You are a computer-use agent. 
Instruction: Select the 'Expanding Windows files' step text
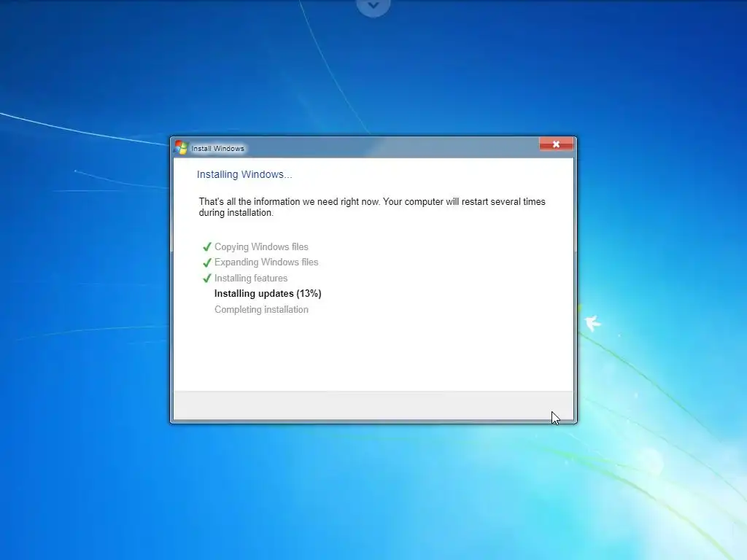(266, 262)
